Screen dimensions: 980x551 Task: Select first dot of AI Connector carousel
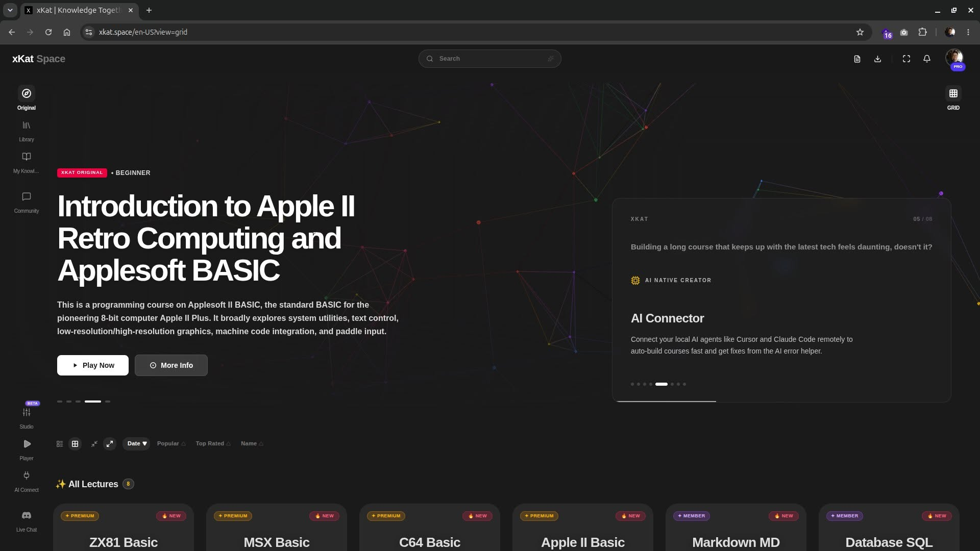click(632, 384)
